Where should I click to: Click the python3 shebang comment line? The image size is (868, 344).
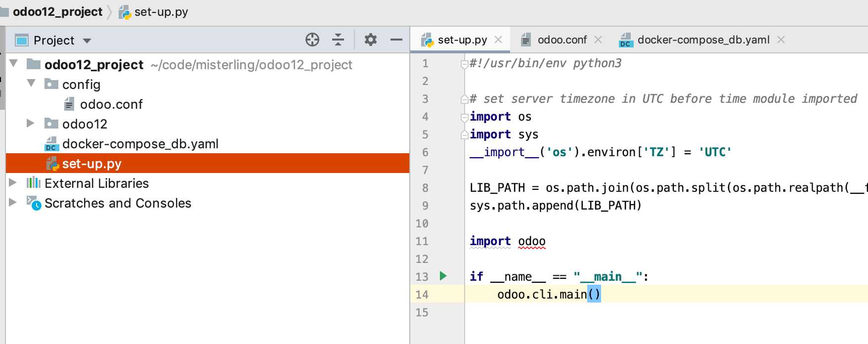pyautogui.click(x=546, y=63)
